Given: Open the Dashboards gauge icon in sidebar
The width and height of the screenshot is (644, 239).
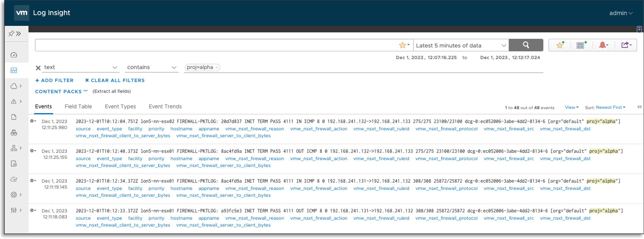Looking at the screenshot, I should [x=14, y=55].
